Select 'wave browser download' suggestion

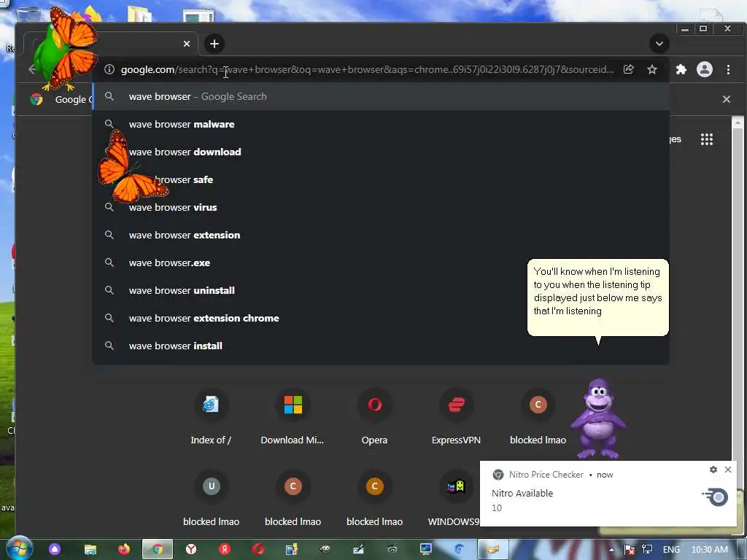coord(381,152)
